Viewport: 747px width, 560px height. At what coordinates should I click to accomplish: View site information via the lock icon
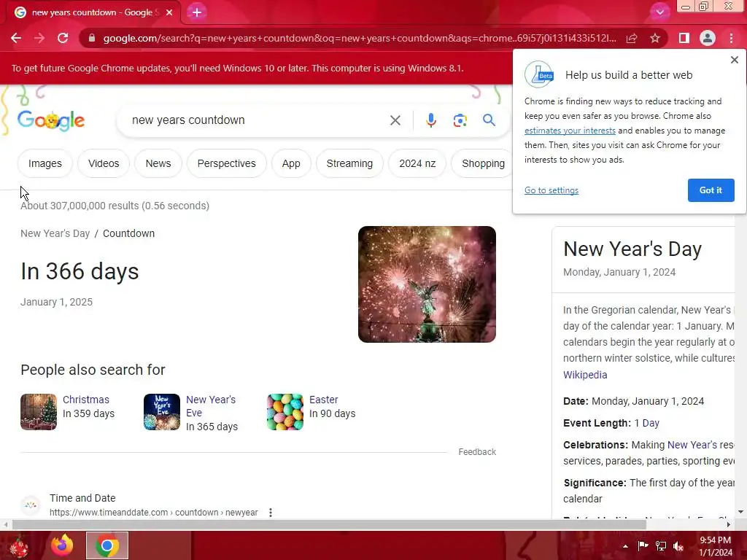(x=91, y=38)
